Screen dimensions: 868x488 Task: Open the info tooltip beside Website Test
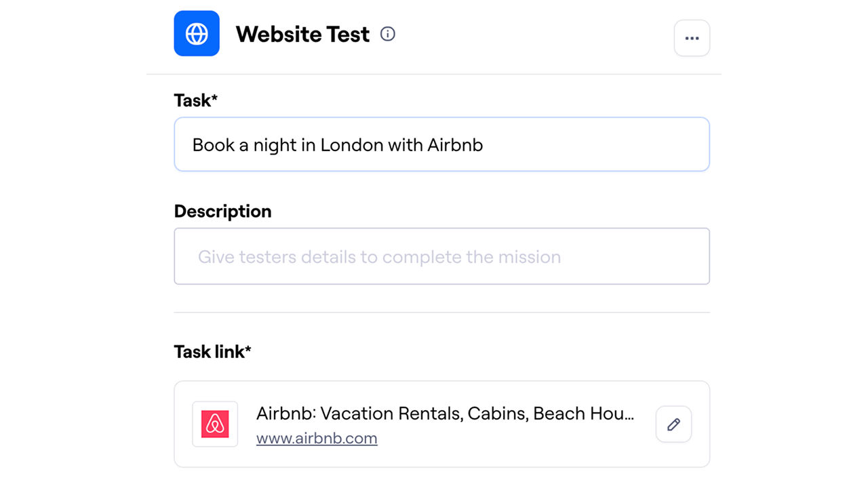tap(388, 34)
